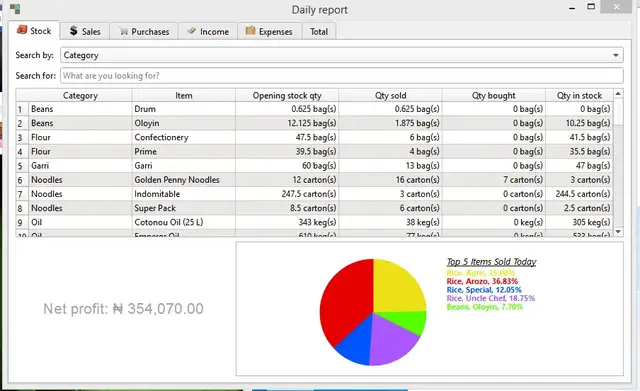640x391 pixels.
Task: Switch to the Total tab
Action: point(319,31)
